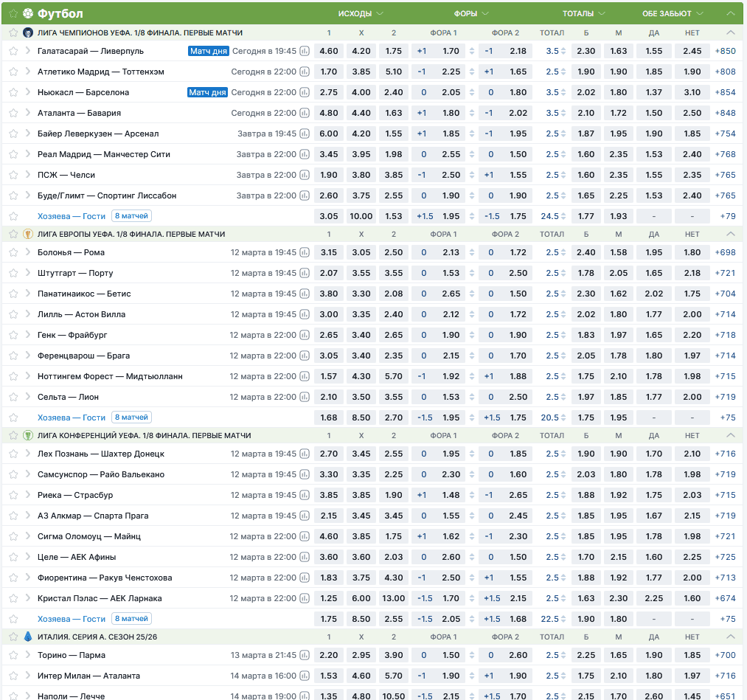The width and height of the screenshot is (747, 700).
Task: Open the ТОТАЛЫ dropdown in header
Action: [584, 13]
